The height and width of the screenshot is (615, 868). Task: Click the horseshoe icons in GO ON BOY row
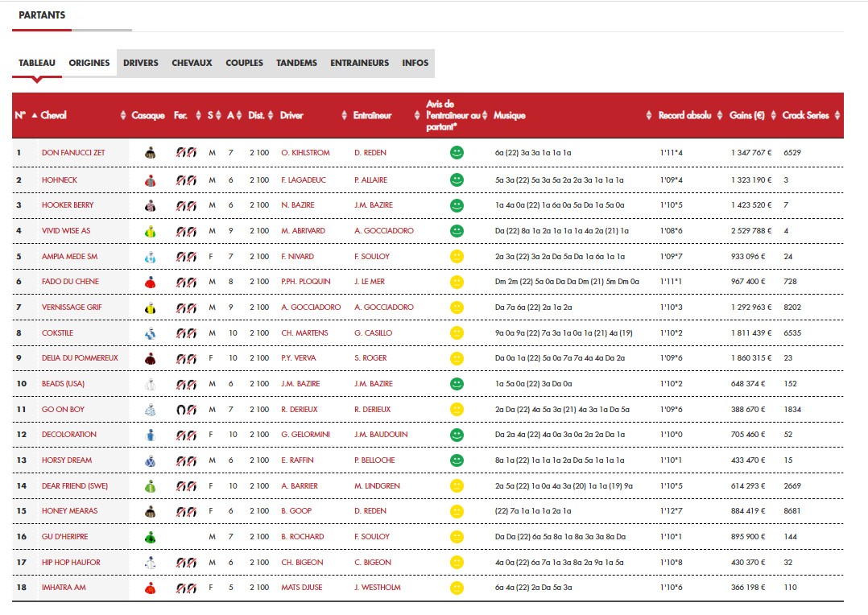tap(186, 410)
